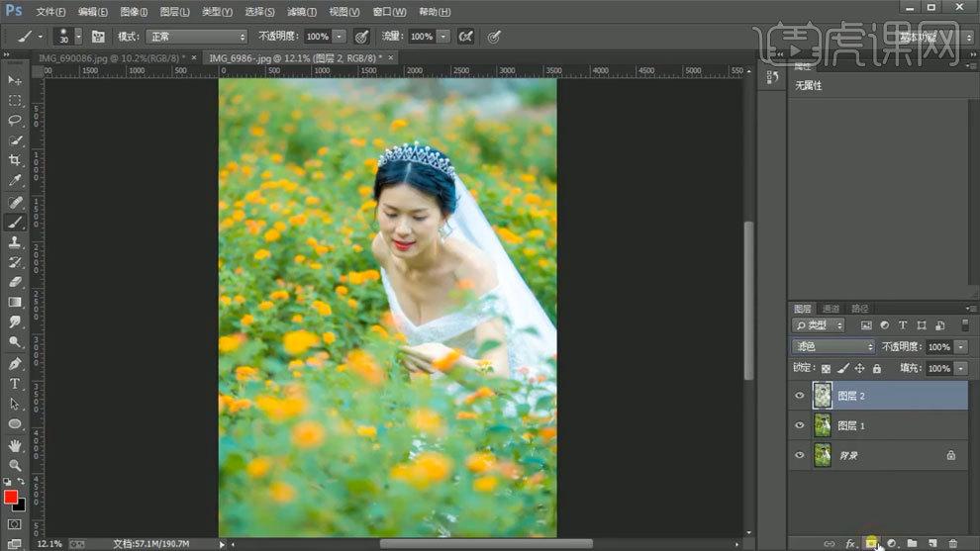Open the 文件(F) menu

point(50,12)
